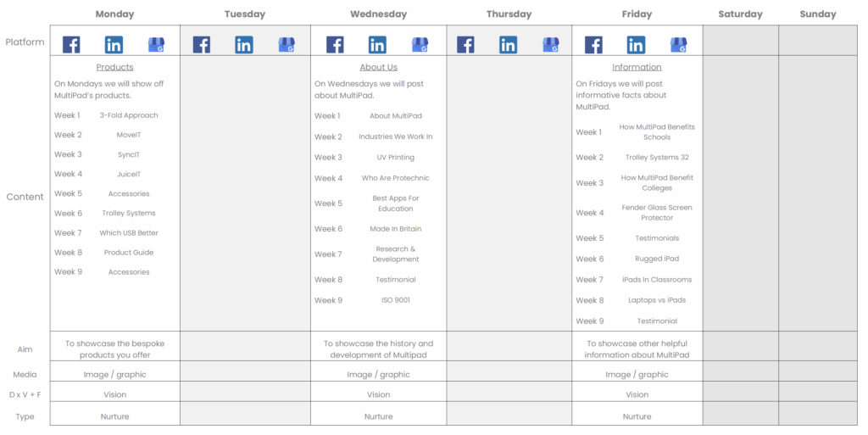Screen dimensions: 868x435
Task: Click Monday's LinkedIn icon
Action: click(x=114, y=45)
